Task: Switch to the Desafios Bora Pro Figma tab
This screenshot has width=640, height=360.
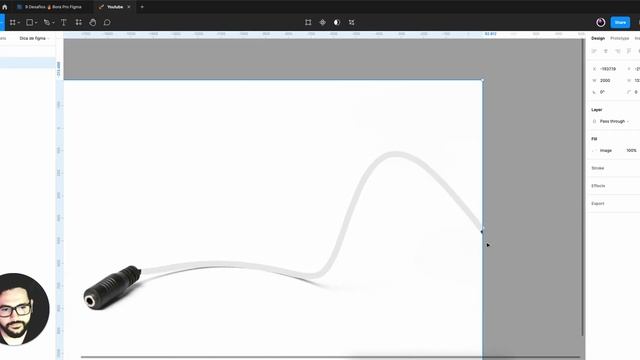Action: 49,7
